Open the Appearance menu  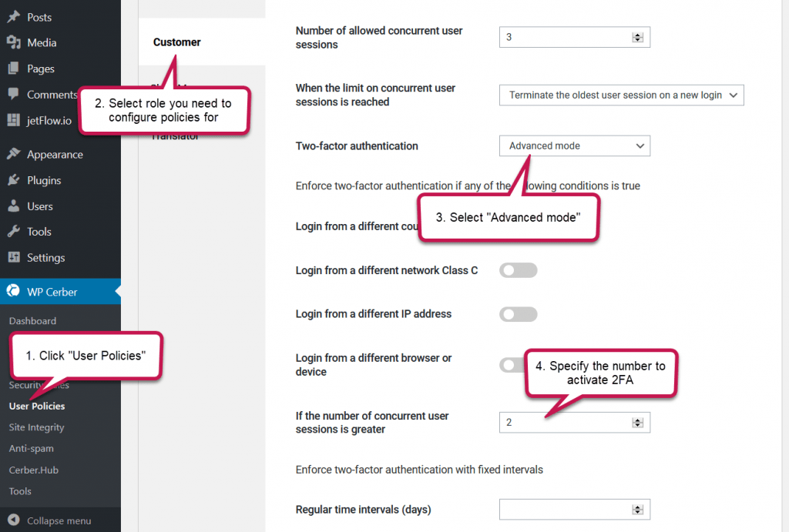coord(55,154)
